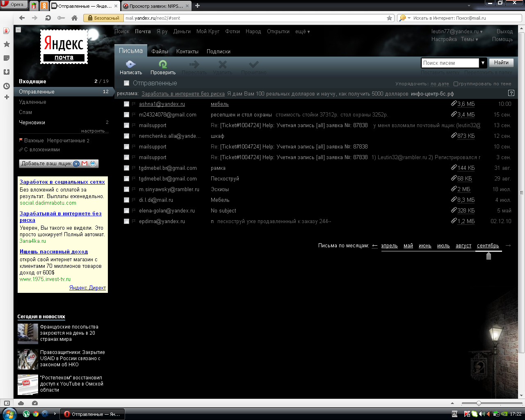Click the Найти search button

click(x=501, y=63)
